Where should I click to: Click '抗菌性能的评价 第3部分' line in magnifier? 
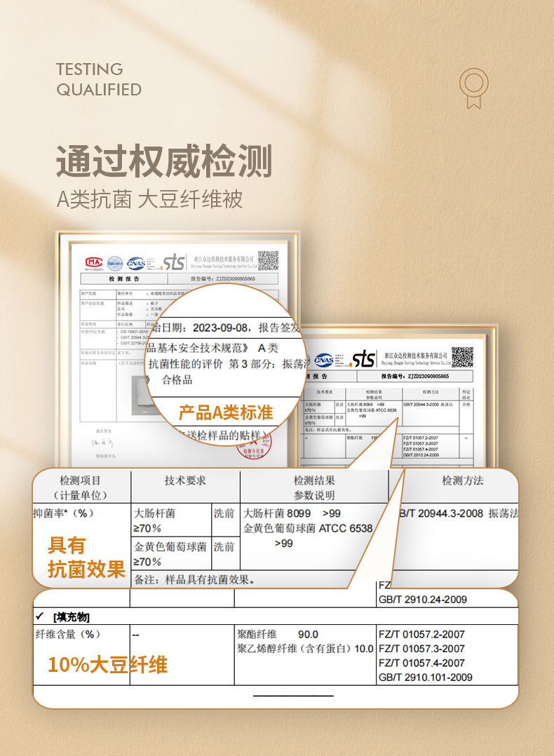pyautogui.click(x=211, y=363)
